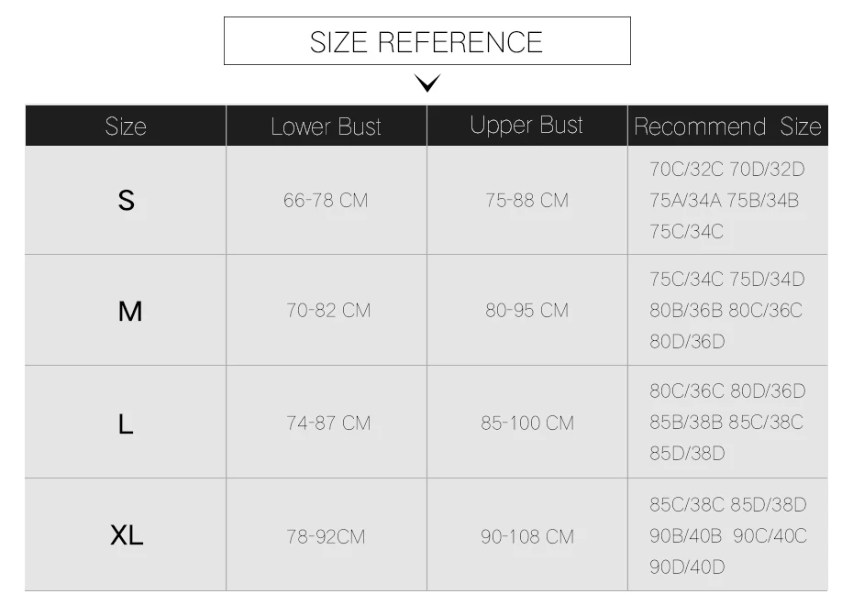
Task: Click the 70-82 CM lower bust cell
Action: [x=328, y=311]
